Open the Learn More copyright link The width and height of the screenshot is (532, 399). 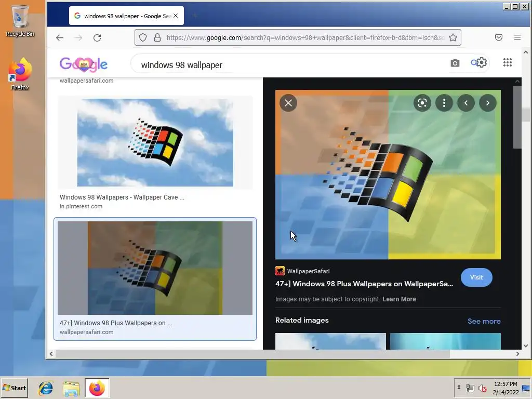click(399, 299)
